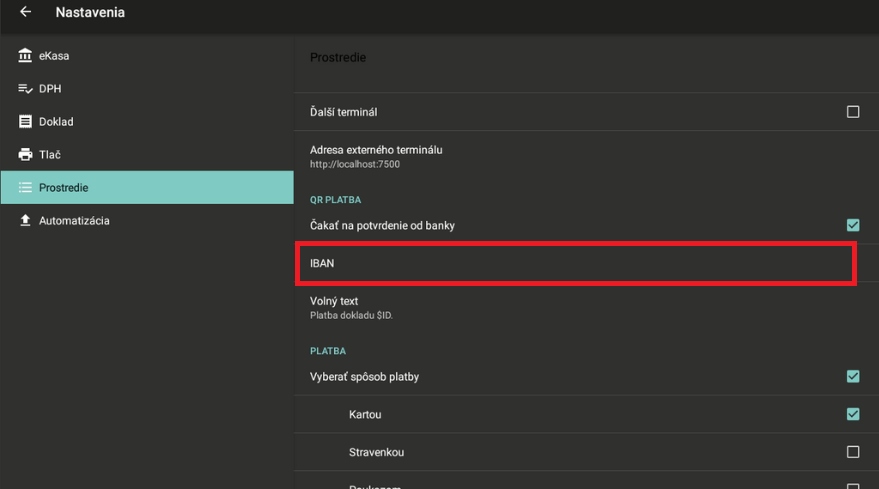The height and width of the screenshot is (489, 879).
Task: Click the DPH list-check icon
Action: tap(25, 89)
